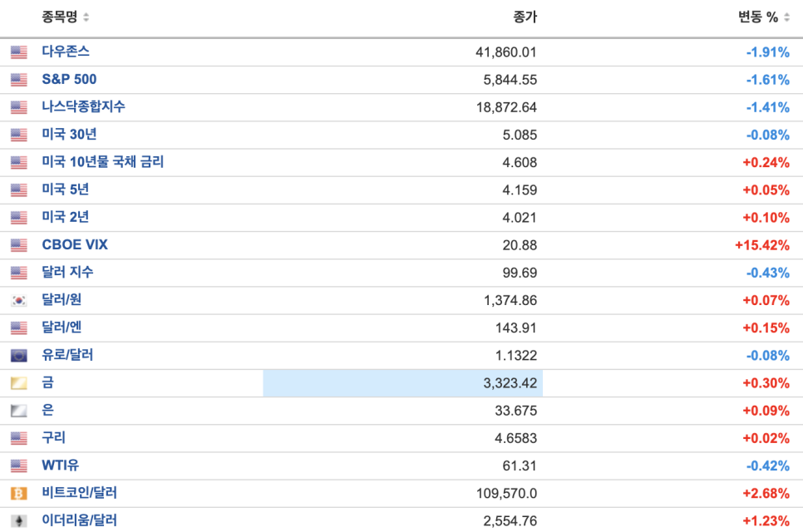Click the Ethereum icon beside 이더리움/달러
This screenshot has height=532, width=803.
click(19, 521)
